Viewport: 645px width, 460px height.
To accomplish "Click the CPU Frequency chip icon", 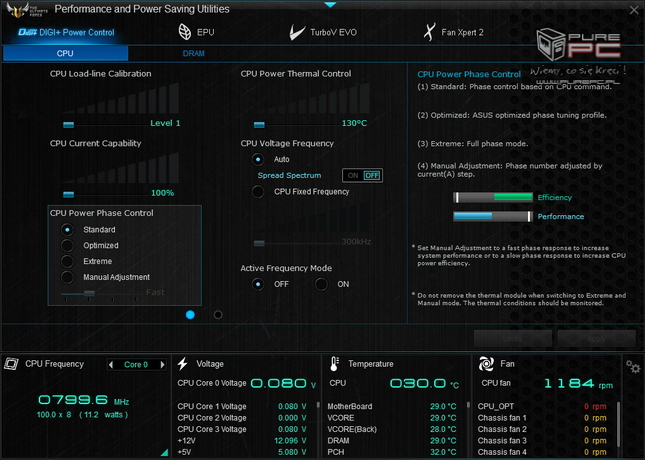I will [x=11, y=364].
